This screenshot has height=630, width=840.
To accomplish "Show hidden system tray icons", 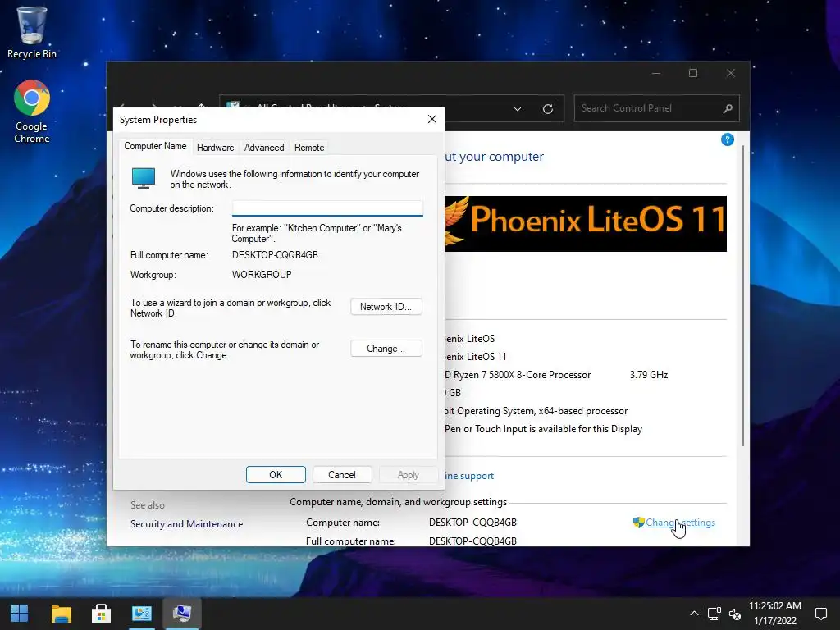I will (694, 614).
